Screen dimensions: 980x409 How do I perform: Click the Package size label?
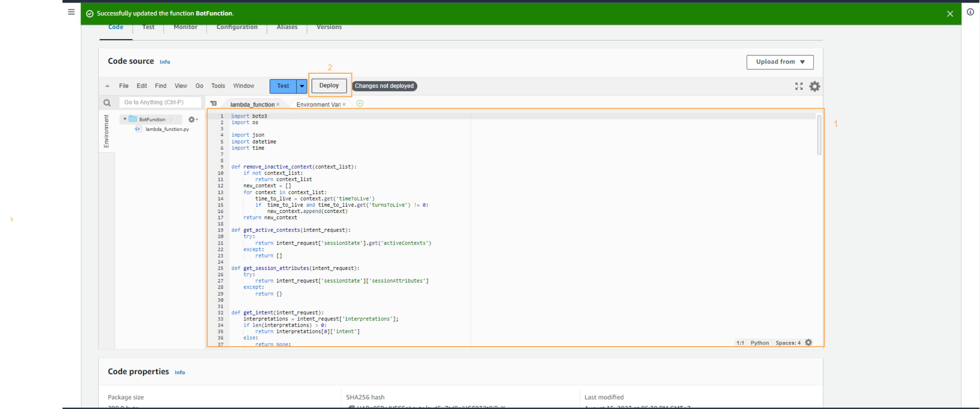[x=126, y=397]
